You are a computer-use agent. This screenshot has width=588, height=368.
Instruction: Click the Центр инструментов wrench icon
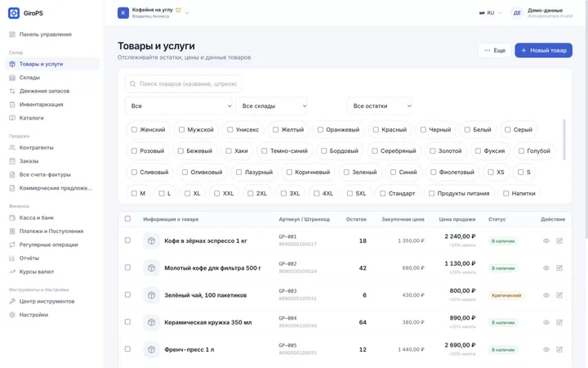(12, 302)
